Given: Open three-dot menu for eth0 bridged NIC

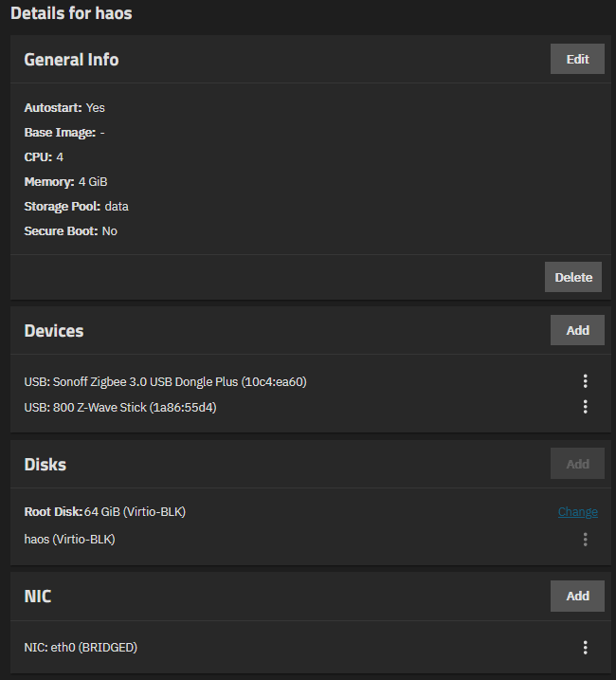Looking at the screenshot, I should [586, 648].
